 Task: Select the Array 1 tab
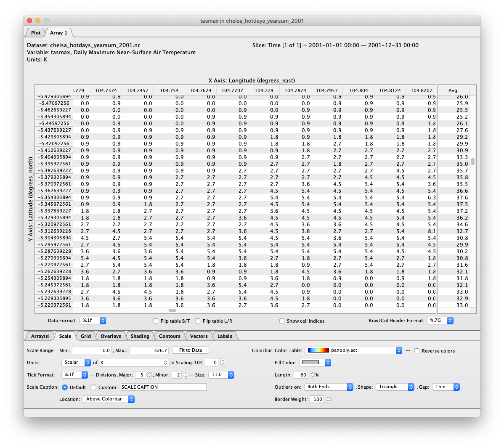pos(58,33)
